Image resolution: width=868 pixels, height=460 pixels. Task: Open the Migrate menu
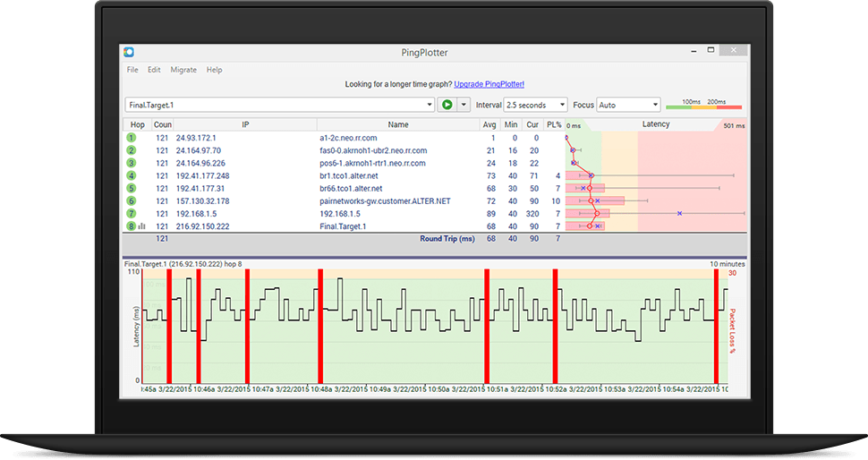tap(183, 70)
